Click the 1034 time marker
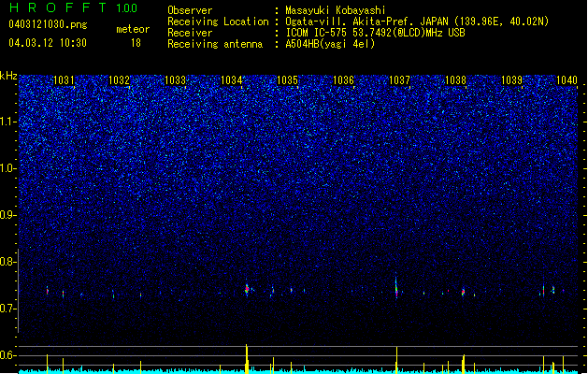Screen dimensions: 588x374 coord(232,79)
